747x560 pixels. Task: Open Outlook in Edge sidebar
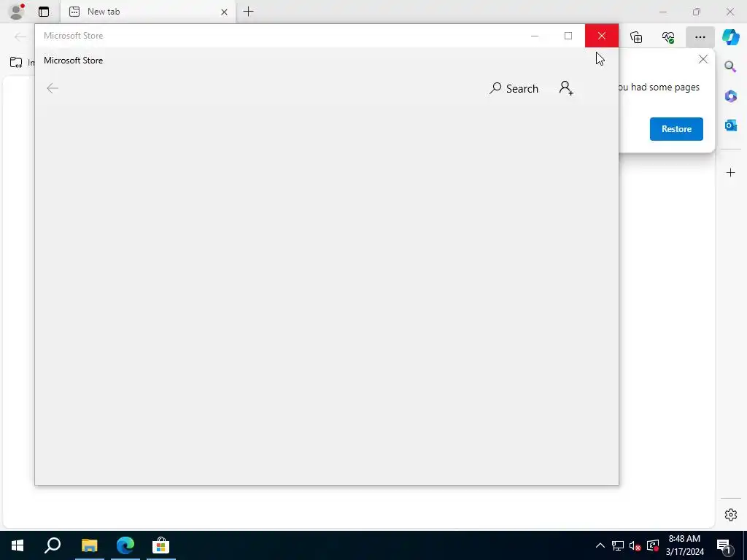730,125
